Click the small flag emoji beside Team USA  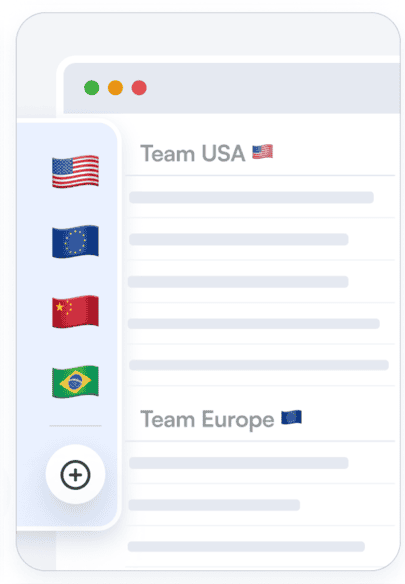(263, 152)
